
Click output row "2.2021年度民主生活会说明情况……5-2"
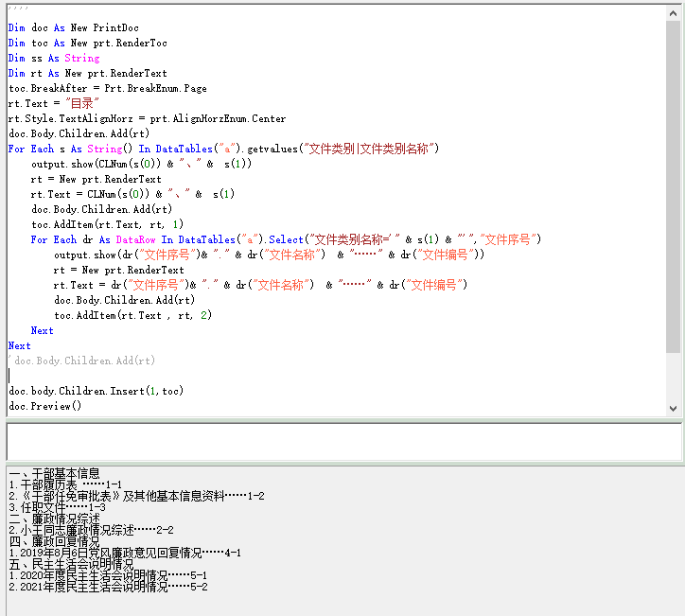point(108,587)
